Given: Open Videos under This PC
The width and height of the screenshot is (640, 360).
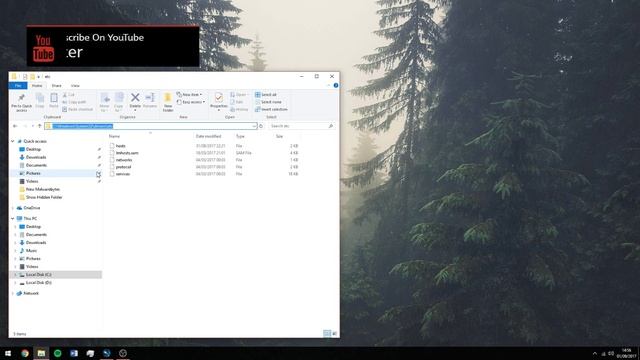Looking at the screenshot, I should 32,267.
